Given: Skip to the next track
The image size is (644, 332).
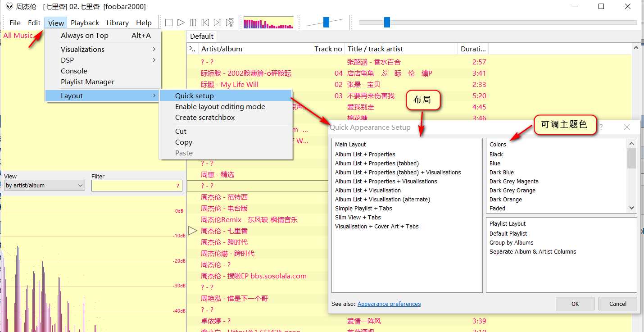Looking at the screenshot, I should [x=218, y=23].
